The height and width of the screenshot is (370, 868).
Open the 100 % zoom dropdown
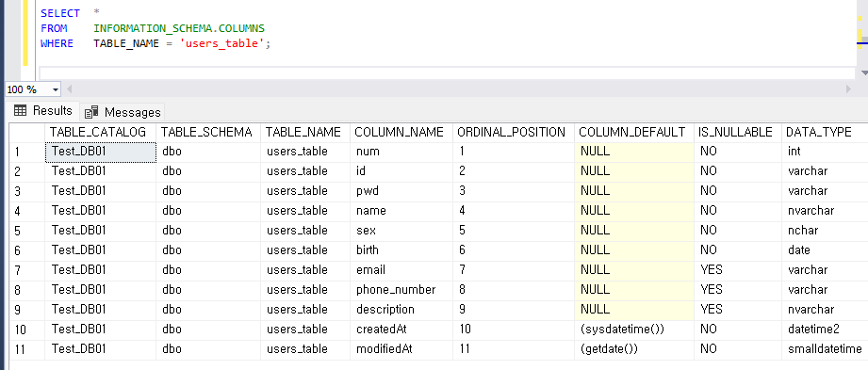(56, 89)
